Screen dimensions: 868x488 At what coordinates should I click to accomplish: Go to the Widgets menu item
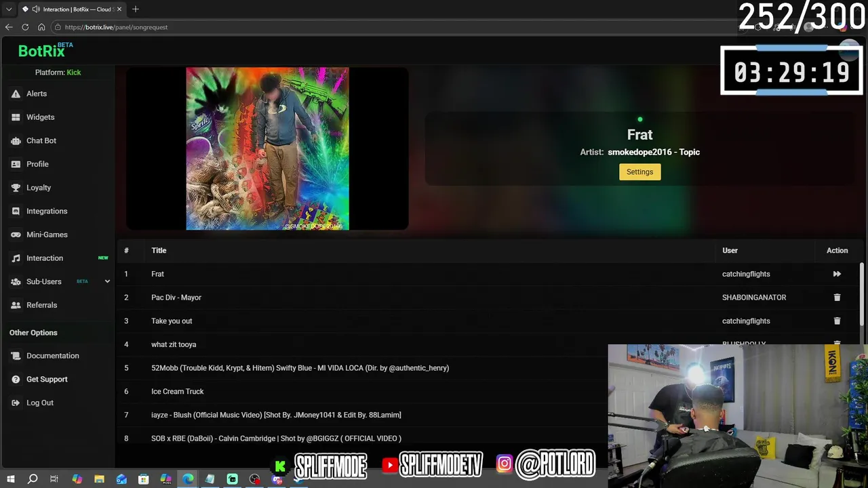(x=41, y=117)
